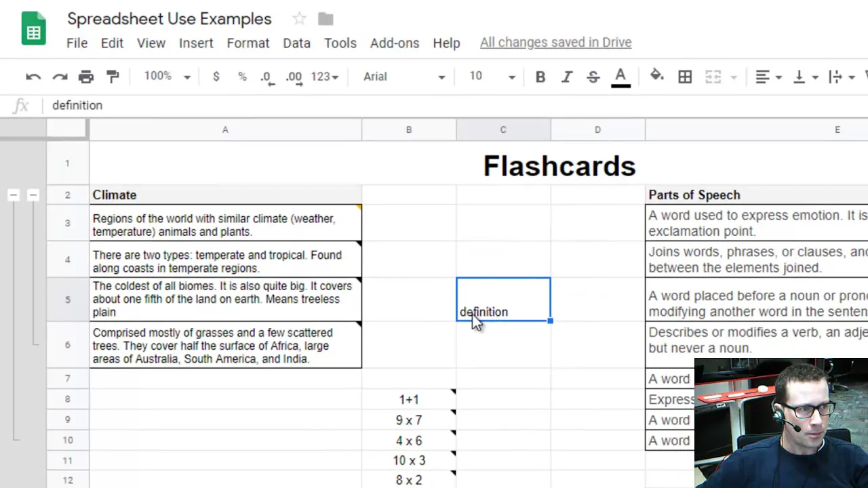Star the Spreadsheet Use Examples document
Image resolution: width=868 pixels, height=488 pixels.
299,19
